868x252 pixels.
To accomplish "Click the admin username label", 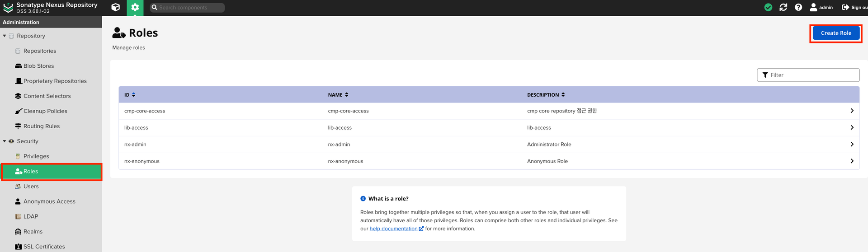I will [826, 7].
